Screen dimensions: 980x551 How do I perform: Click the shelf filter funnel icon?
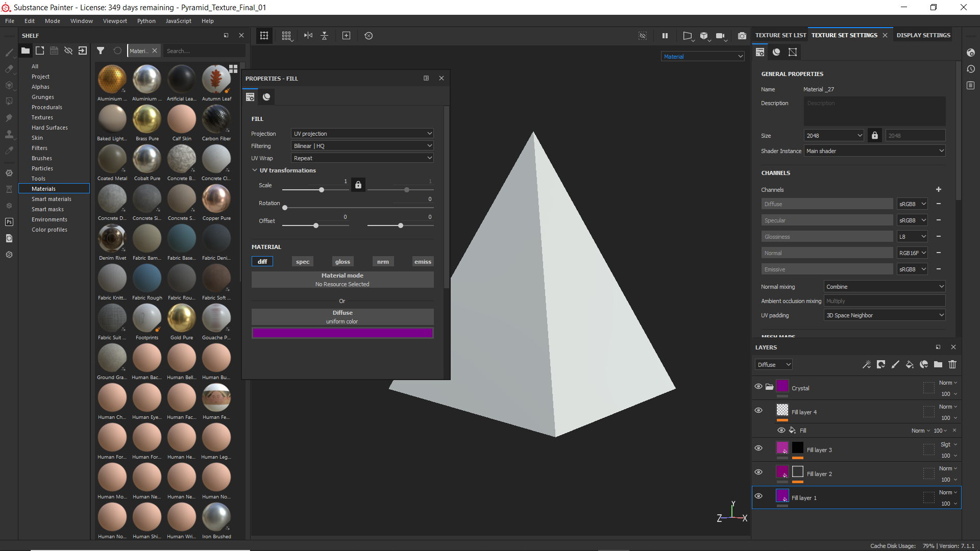click(x=101, y=51)
